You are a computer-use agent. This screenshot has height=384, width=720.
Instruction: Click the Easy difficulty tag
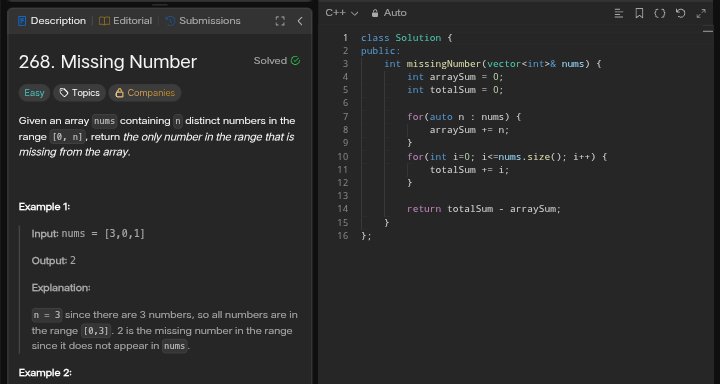pyautogui.click(x=34, y=93)
